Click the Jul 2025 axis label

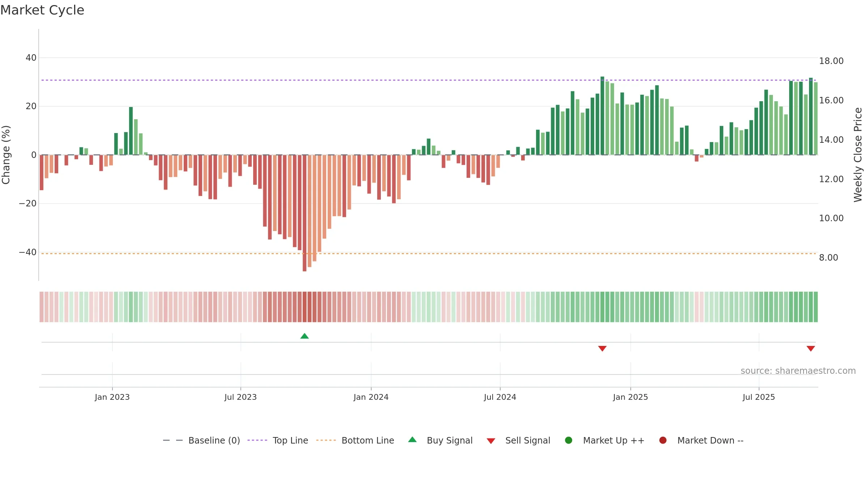[x=759, y=397]
